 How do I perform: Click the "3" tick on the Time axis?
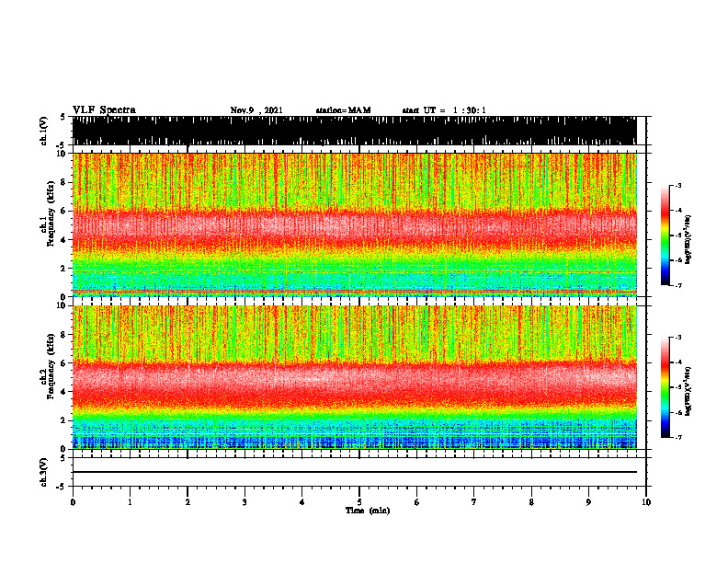tap(245, 502)
